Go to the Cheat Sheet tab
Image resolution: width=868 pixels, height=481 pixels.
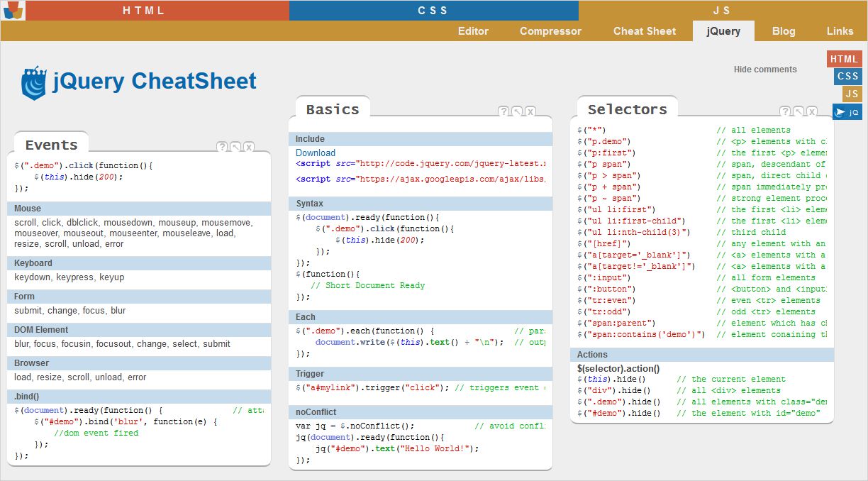pyautogui.click(x=645, y=31)
